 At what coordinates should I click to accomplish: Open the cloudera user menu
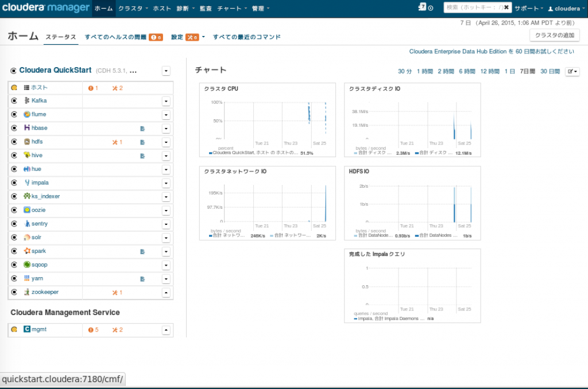click(566, 8)
